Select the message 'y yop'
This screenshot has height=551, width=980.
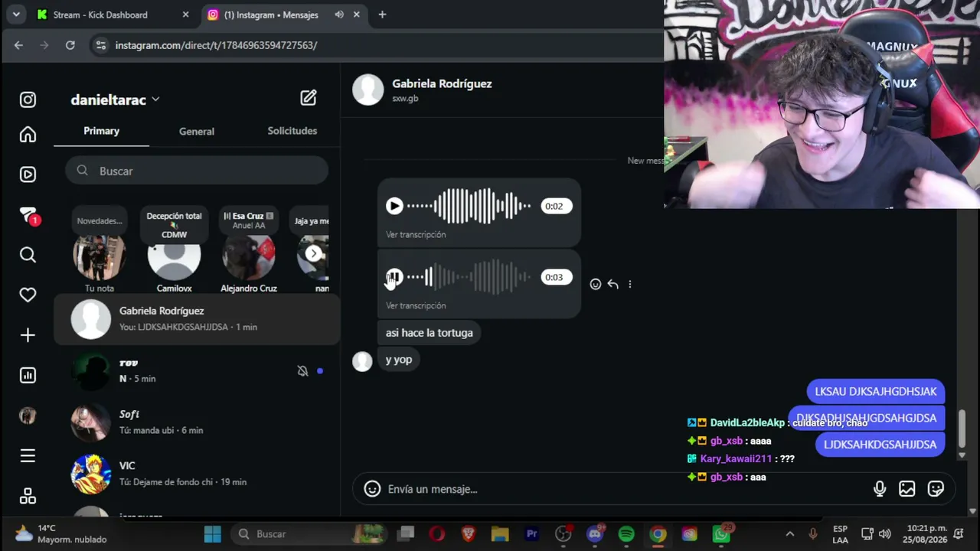(x=399, y=360)
